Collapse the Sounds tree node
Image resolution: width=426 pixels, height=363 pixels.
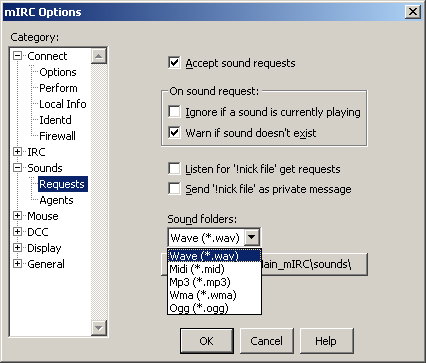pyautogui.click(x=17, y=168)
